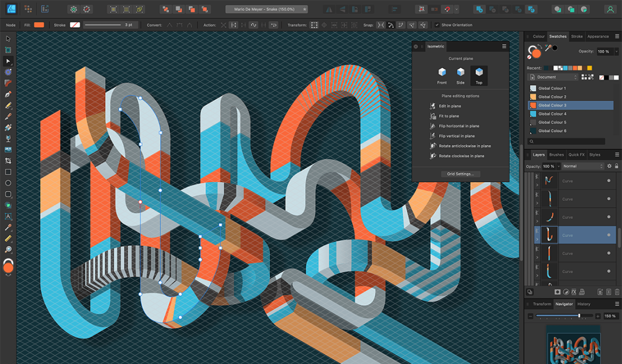Click the boolean Divide operation icon
622x364 pixels.
click(531, 9)
